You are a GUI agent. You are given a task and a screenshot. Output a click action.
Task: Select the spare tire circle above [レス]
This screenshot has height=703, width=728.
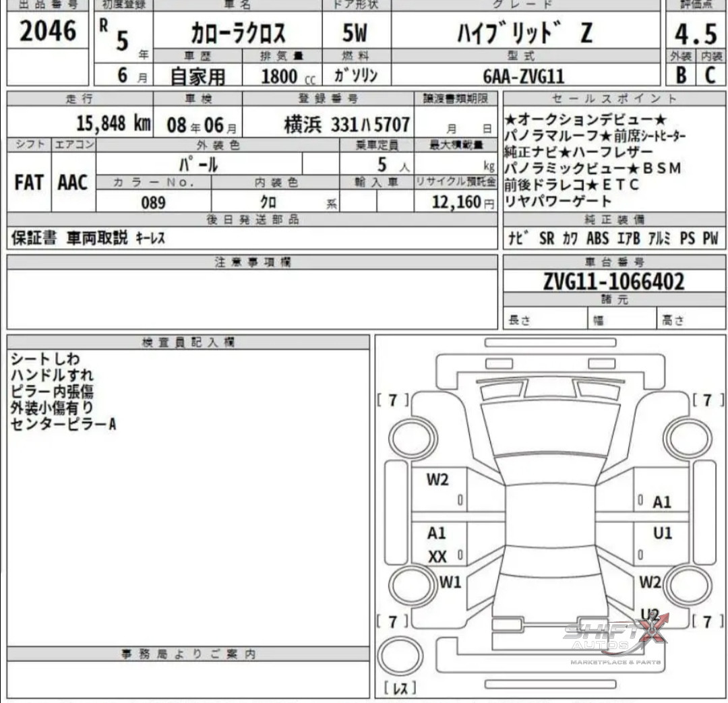click(399, 656)
